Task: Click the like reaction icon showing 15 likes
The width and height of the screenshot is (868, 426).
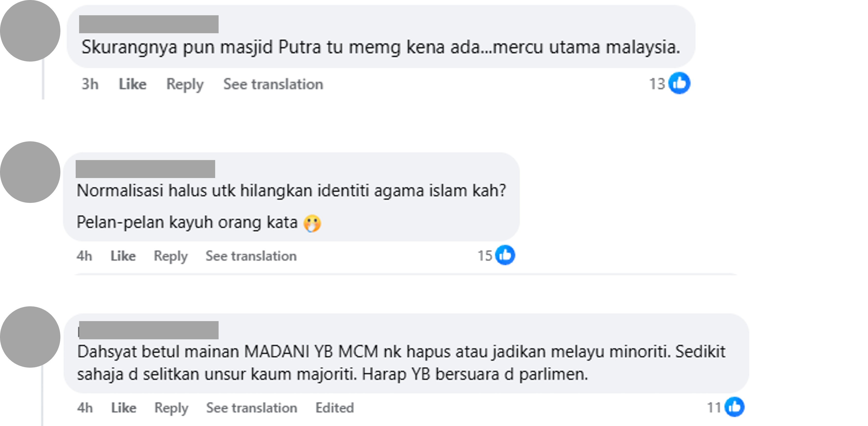Action: pyautogui.click(x=505, y=255)
